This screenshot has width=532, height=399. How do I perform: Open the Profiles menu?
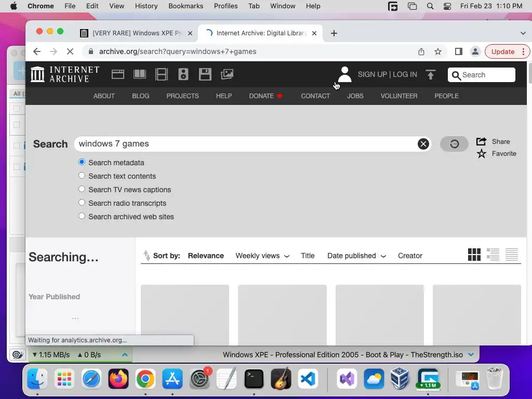[x=225, y=6]
